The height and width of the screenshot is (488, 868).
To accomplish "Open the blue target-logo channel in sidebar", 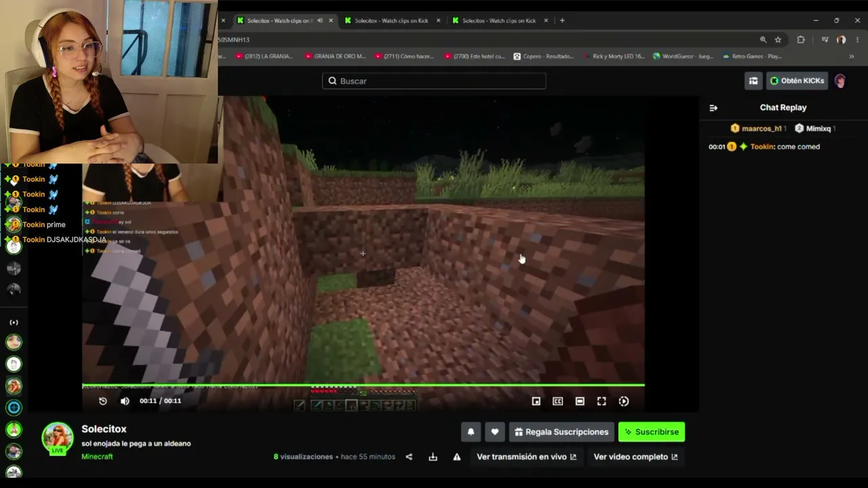I will click(14, 407).
